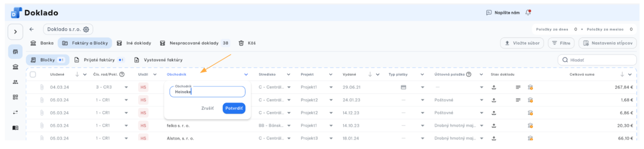644x149 pixels.
Task: Click the Doklado s.r.o. company name
Action: point(64,29)
